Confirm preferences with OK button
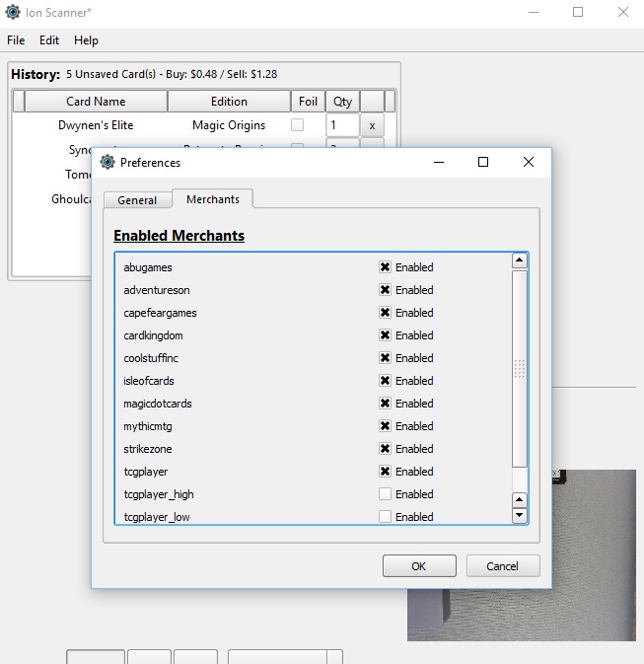 (419, 566)
